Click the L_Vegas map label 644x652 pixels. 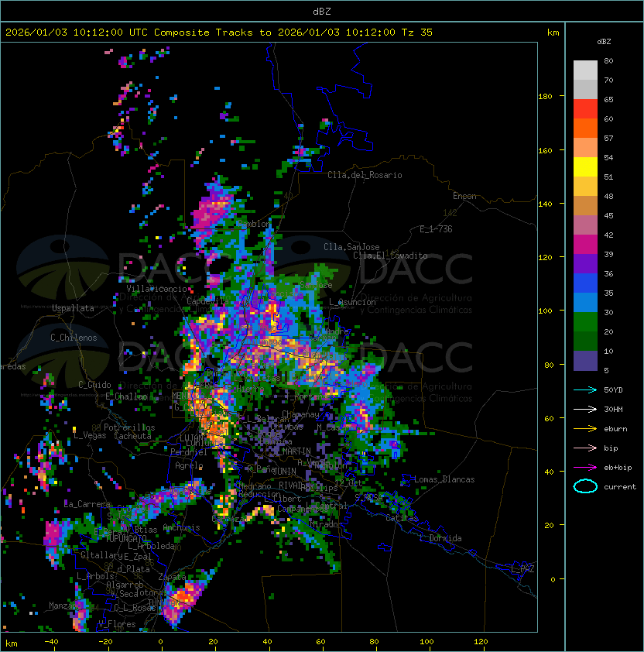pos(90,435)
